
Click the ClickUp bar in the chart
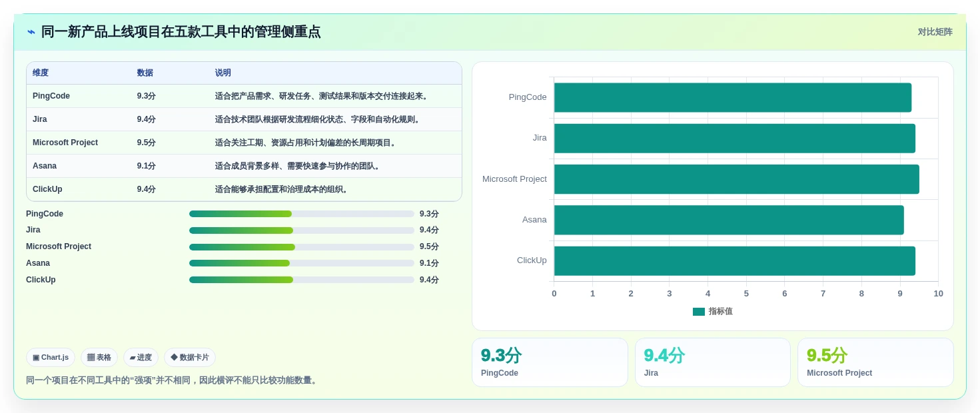pos(735,261)
